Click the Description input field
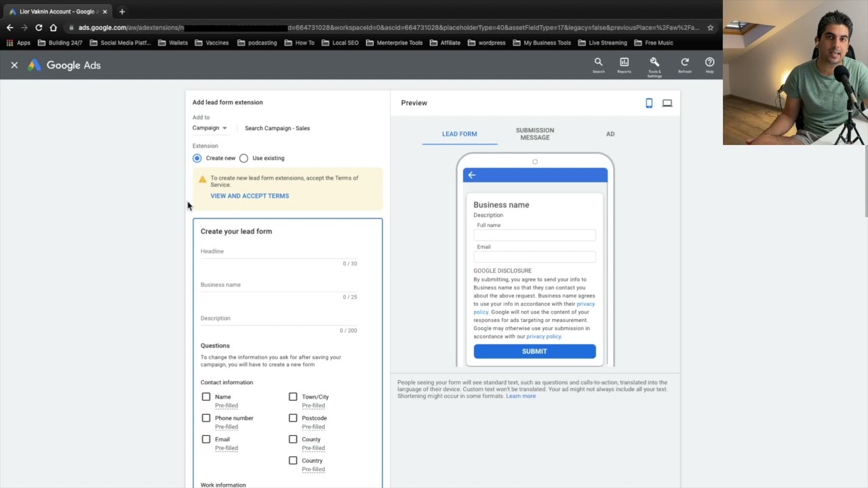Image resolution: width=868 pixels, height=488 pixels. 279,319
